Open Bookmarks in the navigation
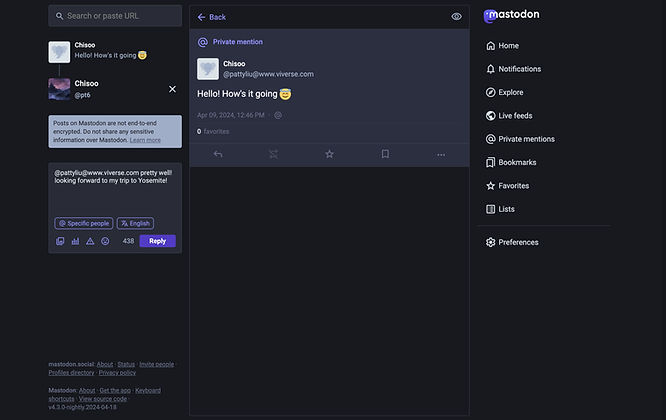 point(511,163)
